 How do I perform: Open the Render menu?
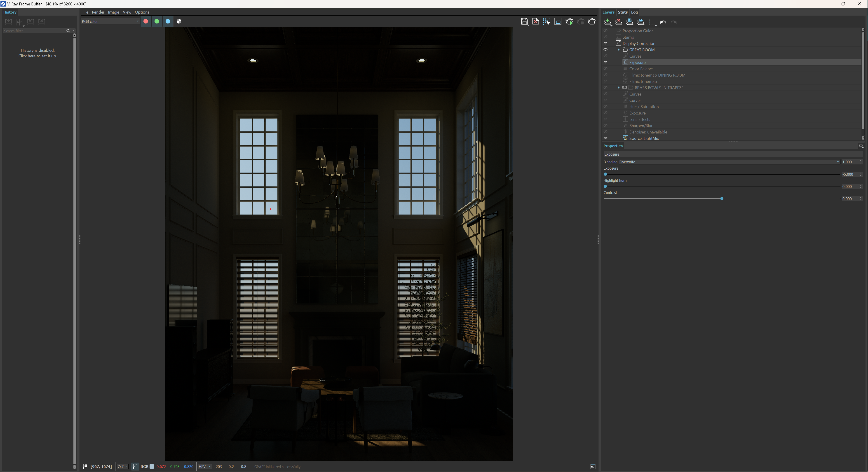(98, 12)
